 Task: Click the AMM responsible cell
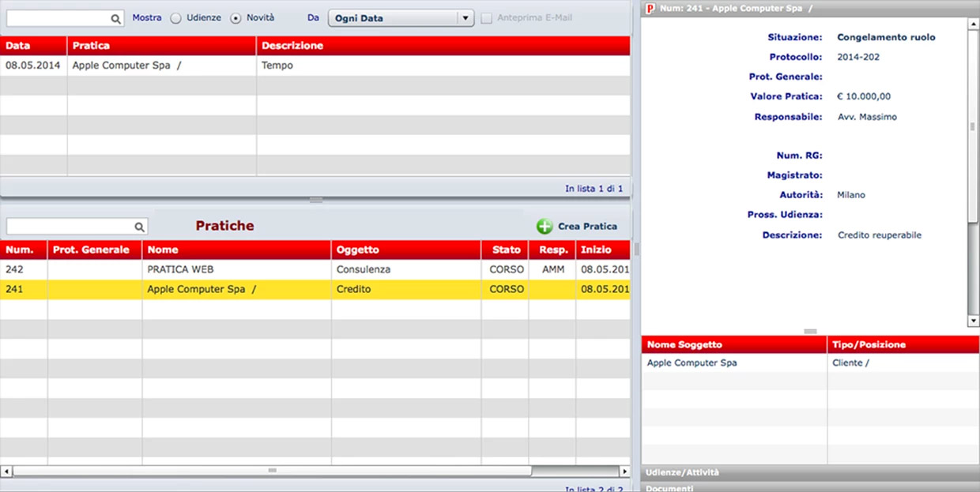pos(553,269)
